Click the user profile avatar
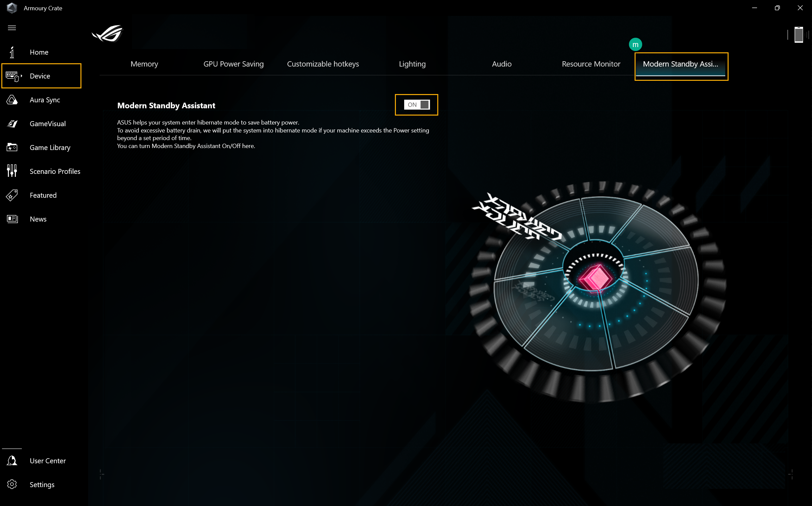 636,44
